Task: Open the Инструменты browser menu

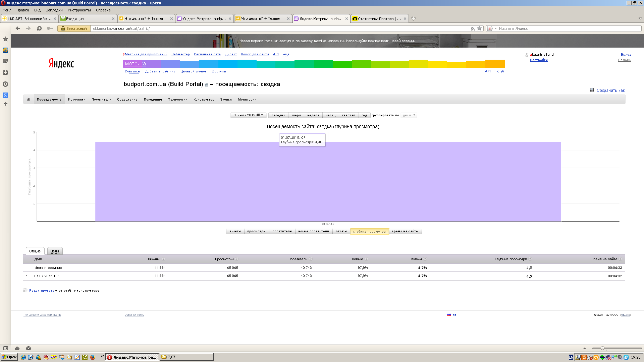Action: pyautogui.click(x=79, y=10)
